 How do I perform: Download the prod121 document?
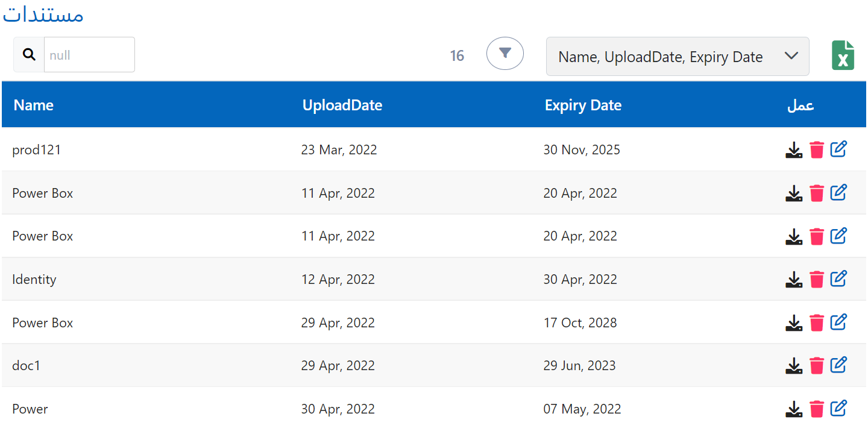click(794, 150)
